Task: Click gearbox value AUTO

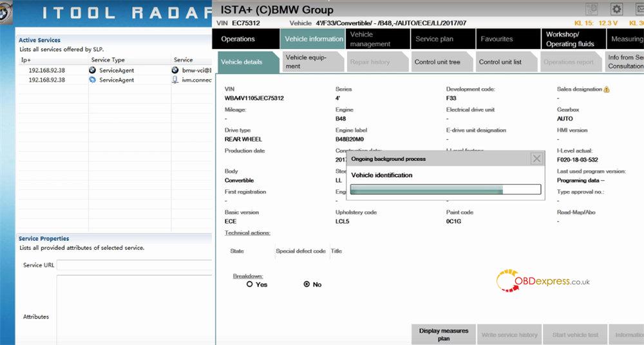Action: click(x=565, y=118)
